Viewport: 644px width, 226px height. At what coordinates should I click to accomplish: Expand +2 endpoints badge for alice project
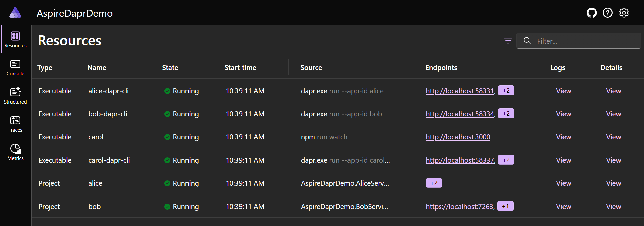434,183
